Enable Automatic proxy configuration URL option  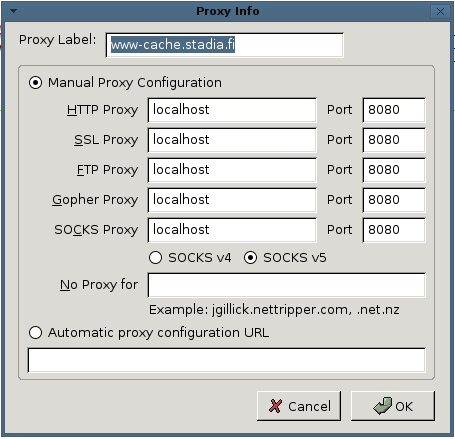(35, 333)
